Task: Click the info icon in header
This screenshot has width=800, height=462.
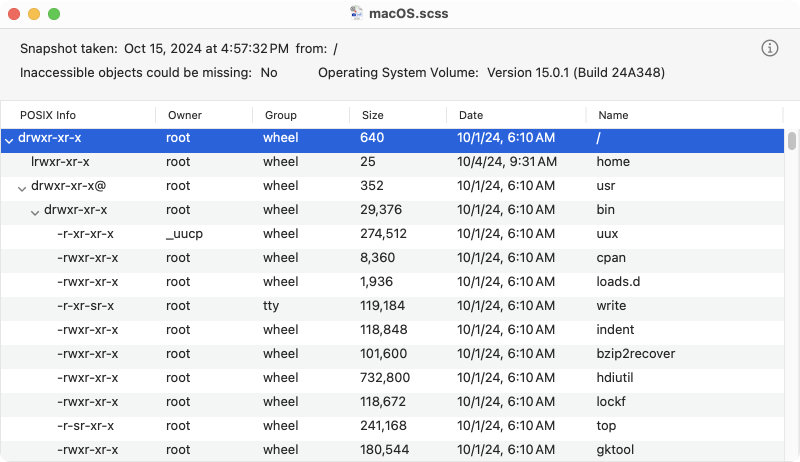Action: 769,48
